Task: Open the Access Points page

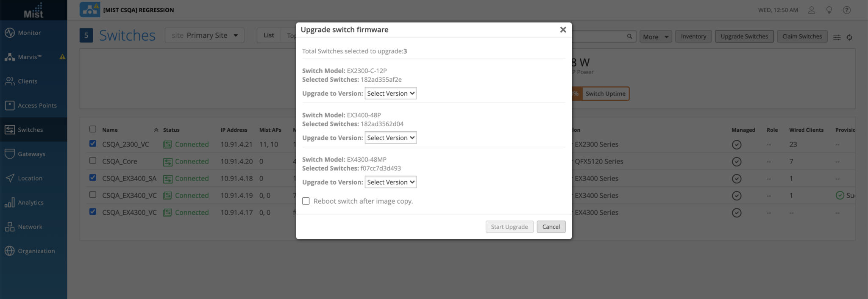Action: (x=37, y=105)
